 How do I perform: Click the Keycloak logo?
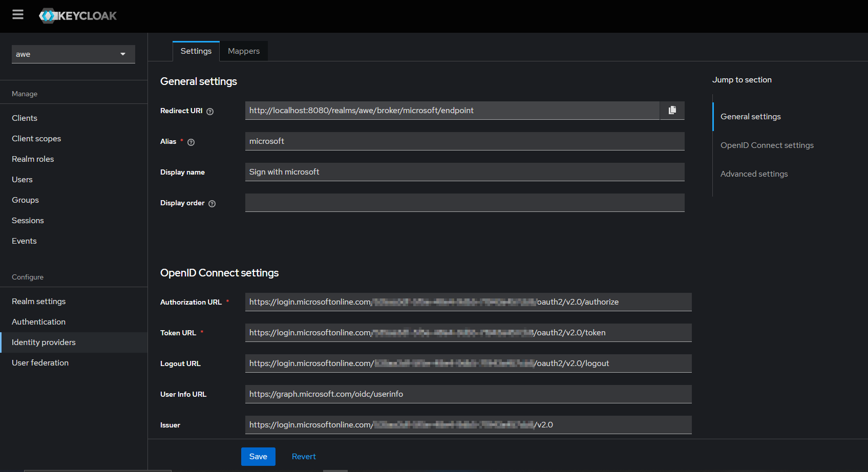[78, 16]
